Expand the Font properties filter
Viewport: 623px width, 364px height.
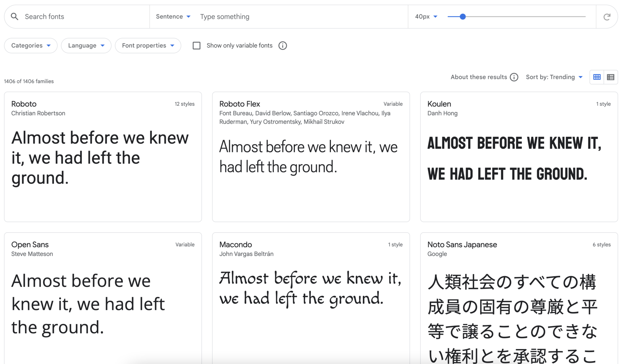click(148, 45)
